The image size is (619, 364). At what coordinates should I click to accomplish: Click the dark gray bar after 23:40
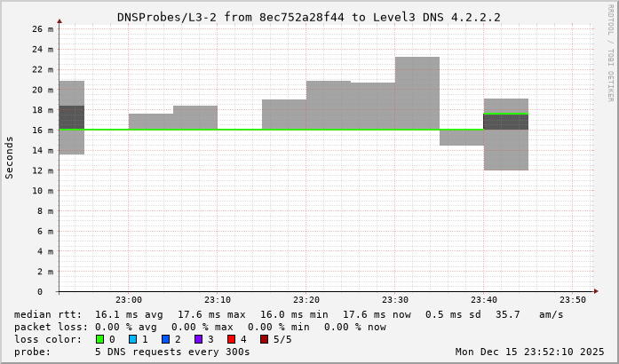[506, 122]
